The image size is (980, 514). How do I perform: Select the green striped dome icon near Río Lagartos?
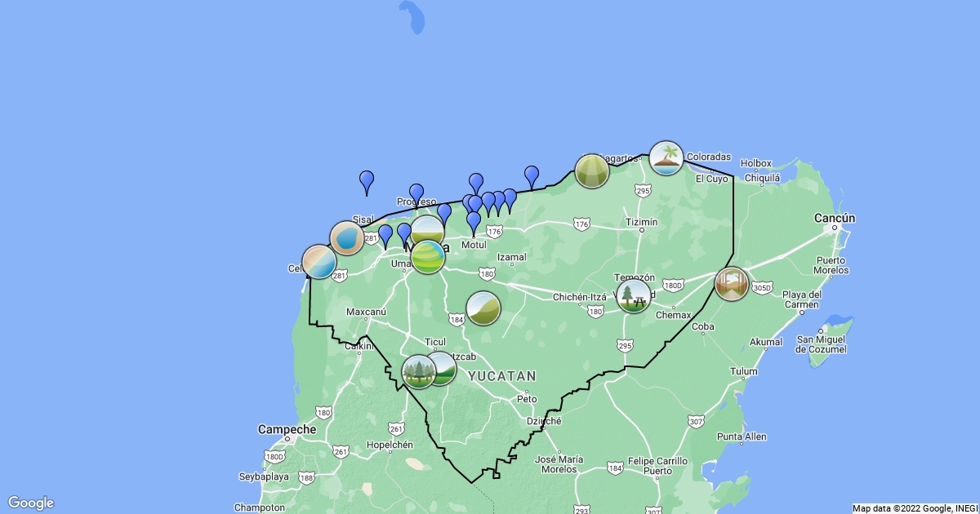pos(591,171)
